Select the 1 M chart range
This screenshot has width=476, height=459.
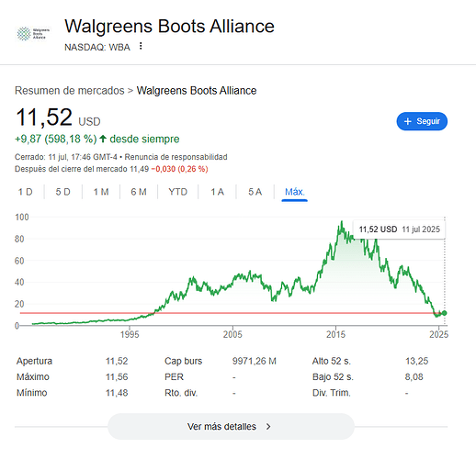pyautogui.click(x=101, y=192)
